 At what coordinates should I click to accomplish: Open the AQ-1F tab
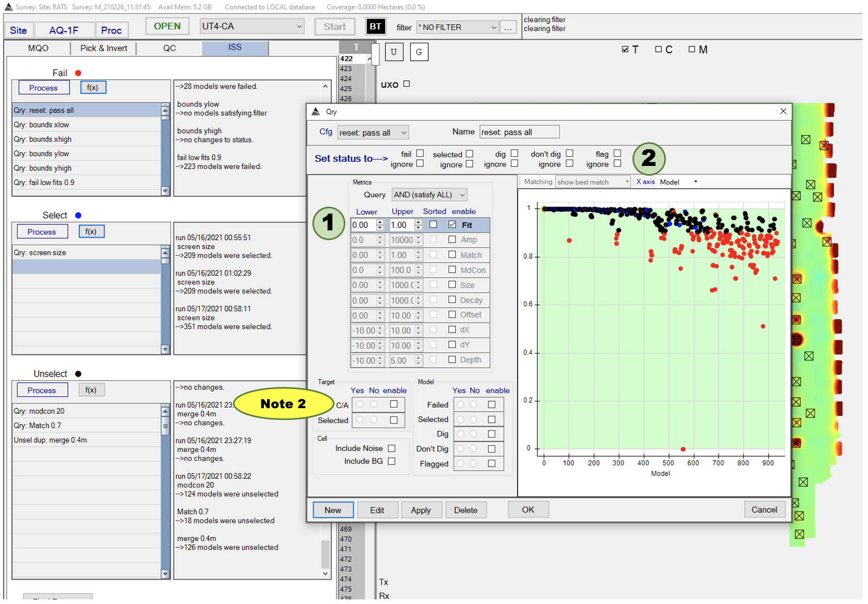(64, 30)
